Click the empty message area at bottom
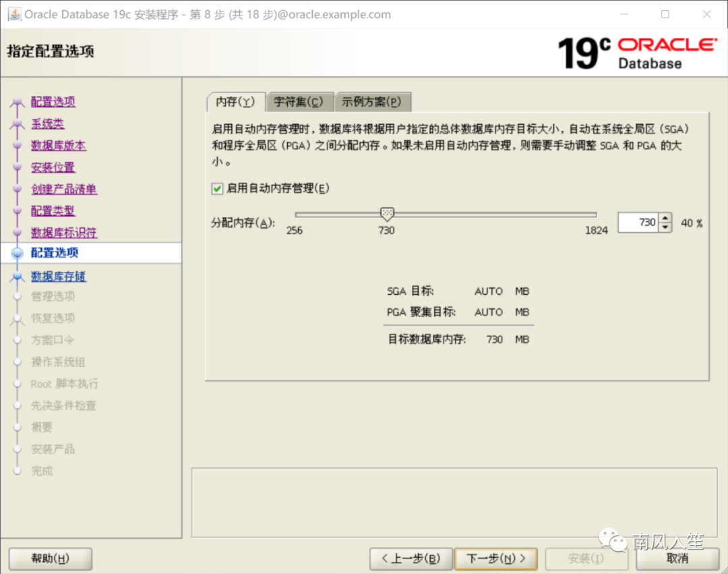This screenshot has height=574, width=728. point(454,503)
